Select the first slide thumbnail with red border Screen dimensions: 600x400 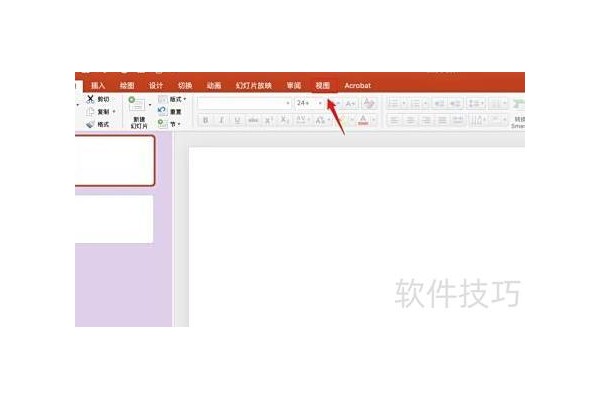[x=115, y=160]
